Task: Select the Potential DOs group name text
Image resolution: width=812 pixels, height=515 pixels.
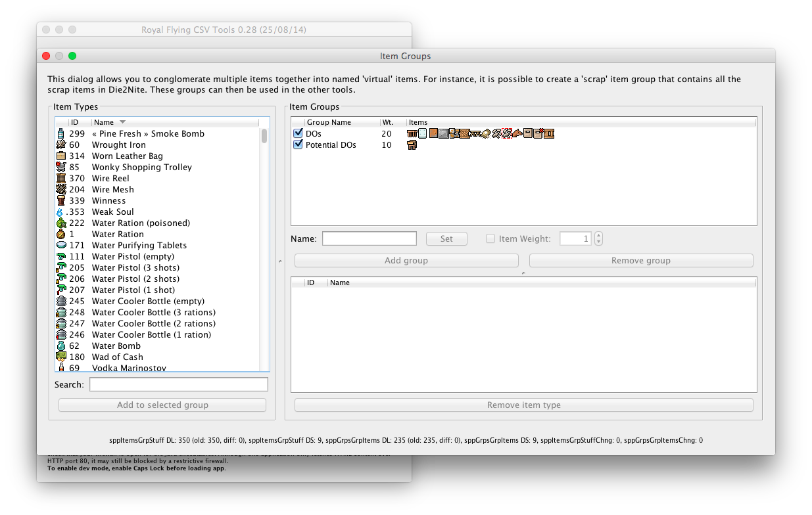Action: click(x=331, y=145)
